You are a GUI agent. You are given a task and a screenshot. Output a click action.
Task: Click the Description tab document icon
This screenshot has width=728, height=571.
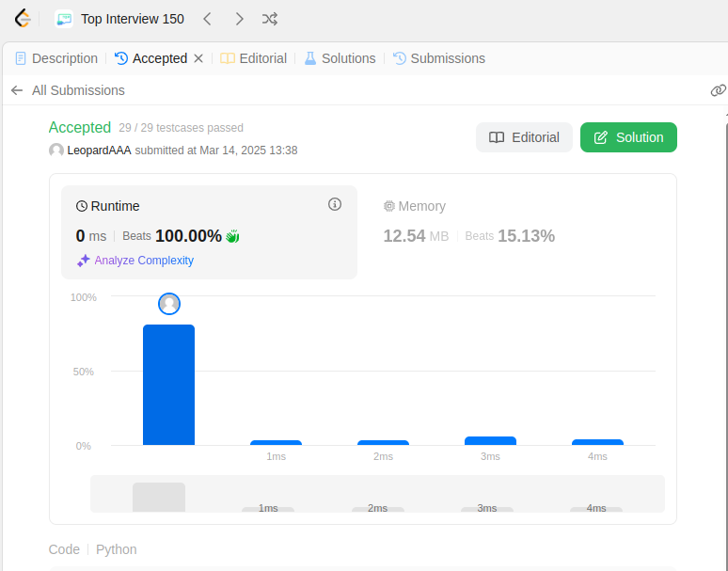click(x=21, y=58)
